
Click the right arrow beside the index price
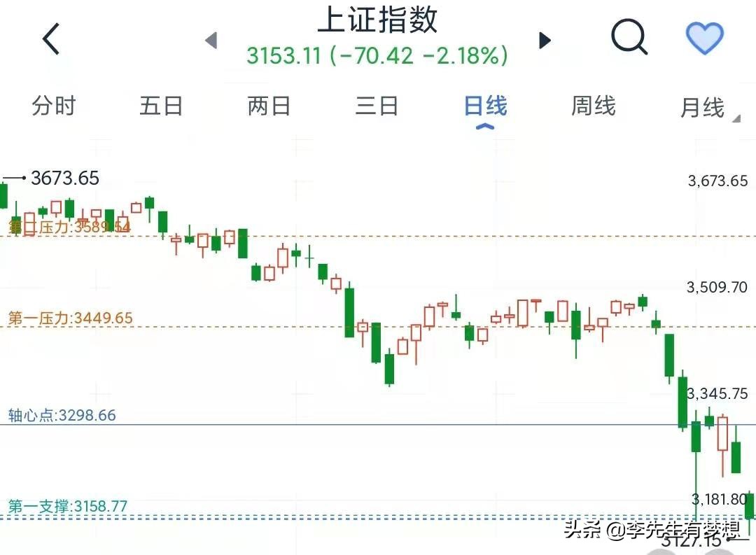545,41
